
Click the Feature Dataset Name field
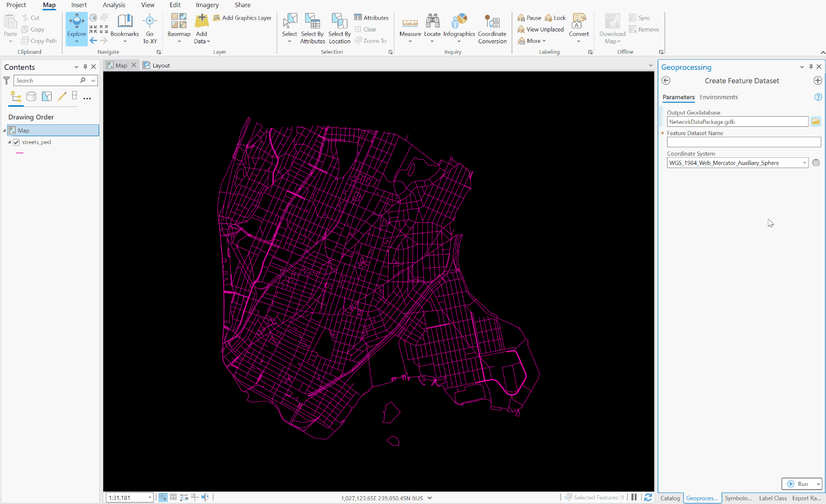point(743,142)
